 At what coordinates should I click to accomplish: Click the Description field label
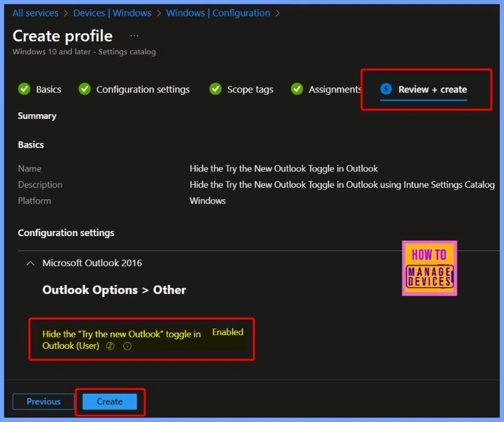pyautogui.click(x=40, y=185)
